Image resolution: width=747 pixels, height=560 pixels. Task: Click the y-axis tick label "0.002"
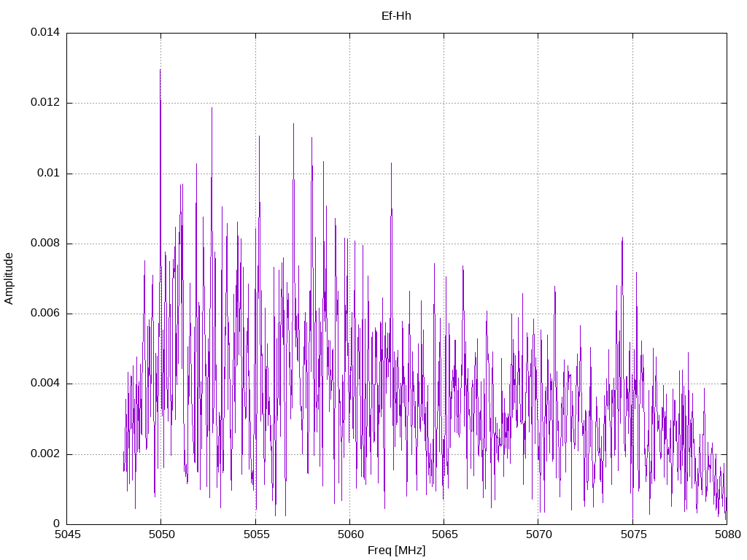pyautogui.click(x=45, y=454)
